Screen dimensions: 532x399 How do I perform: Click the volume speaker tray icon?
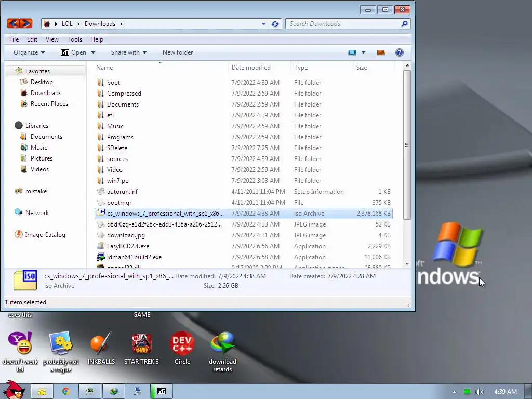click(479, 392)
